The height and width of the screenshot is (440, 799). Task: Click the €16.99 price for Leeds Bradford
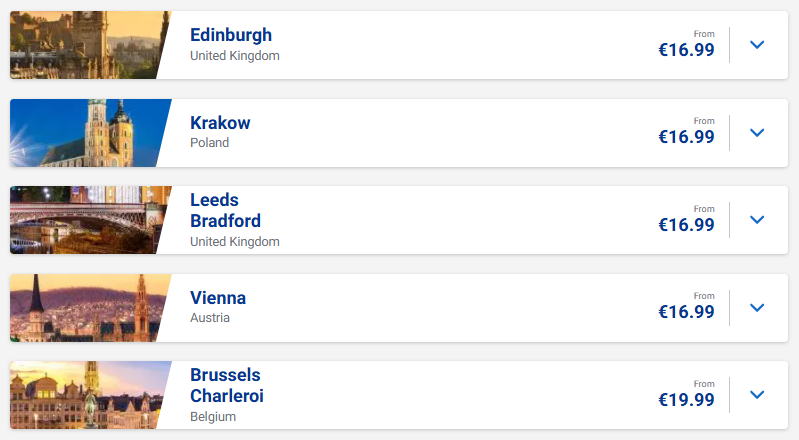point(686,224)
